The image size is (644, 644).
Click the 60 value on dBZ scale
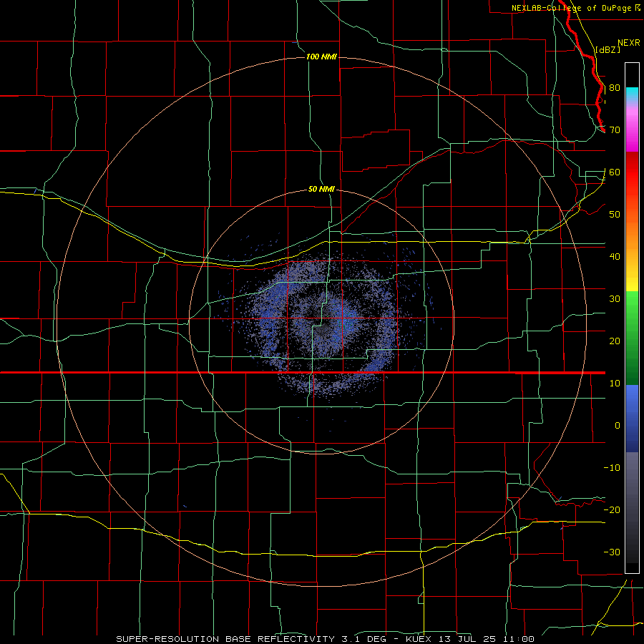coord(615,172)
